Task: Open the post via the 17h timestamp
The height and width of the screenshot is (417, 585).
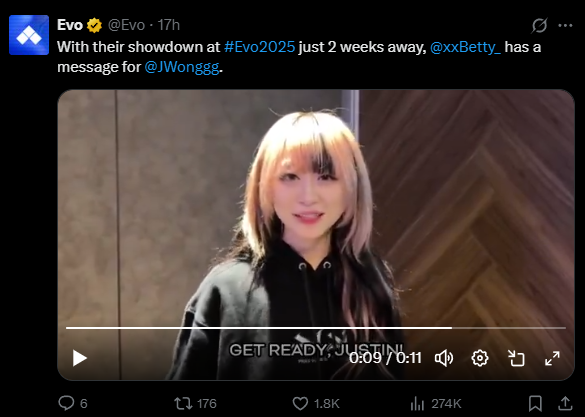Action: point(169,25)
